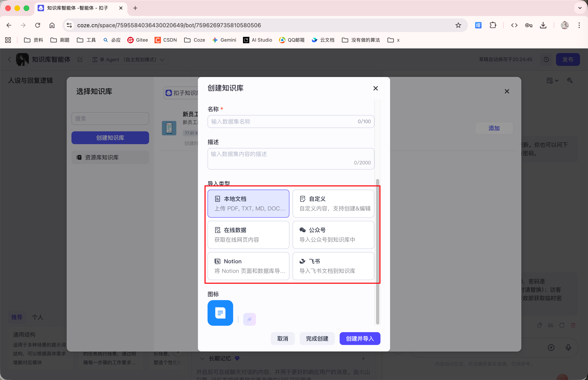Select the 公众号 import option

(333, 235)
